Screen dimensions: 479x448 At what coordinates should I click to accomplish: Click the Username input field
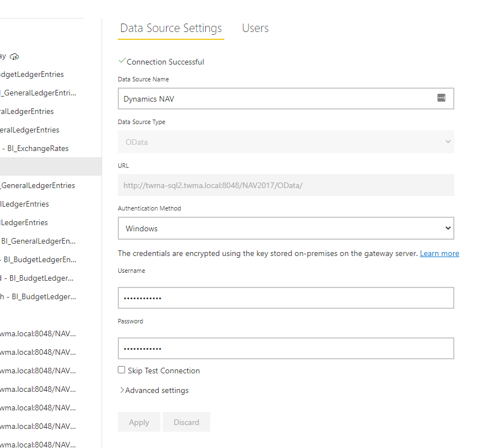[x=285, y=298]
